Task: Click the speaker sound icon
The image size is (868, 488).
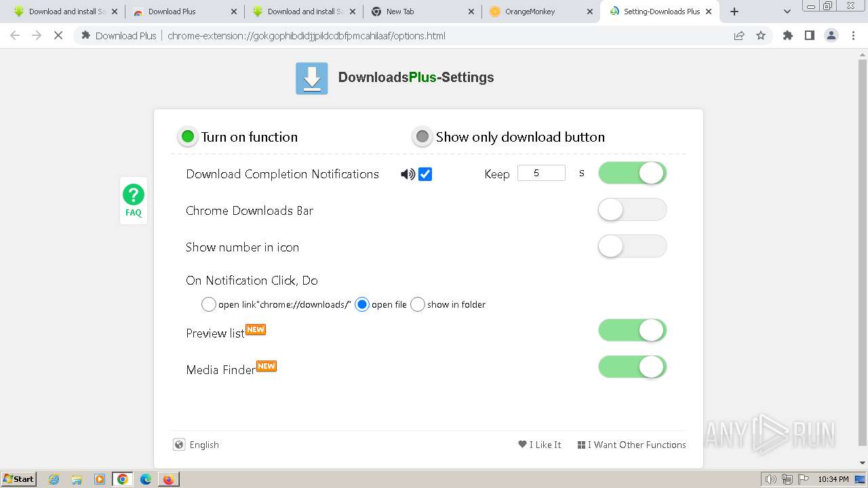Action: coord(408,174)
